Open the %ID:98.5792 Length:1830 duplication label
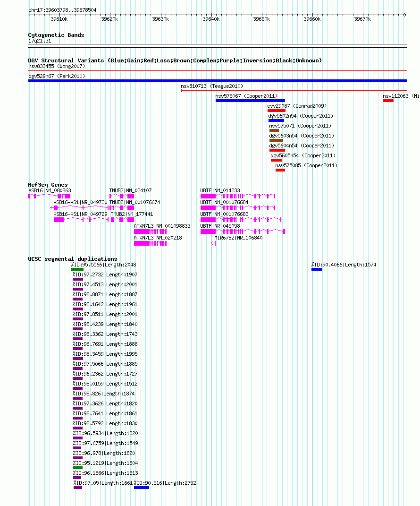Viewport: 420px width, 506px height. [105, 424]
